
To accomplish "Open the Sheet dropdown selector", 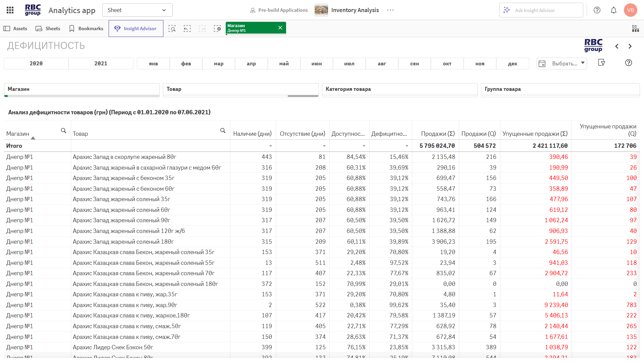I will click(137, 10).
